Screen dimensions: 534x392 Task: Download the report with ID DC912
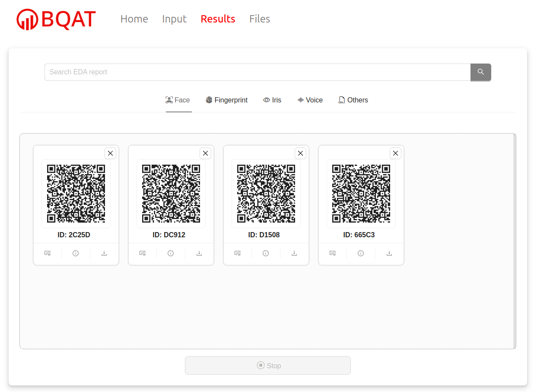click(199, 253)
